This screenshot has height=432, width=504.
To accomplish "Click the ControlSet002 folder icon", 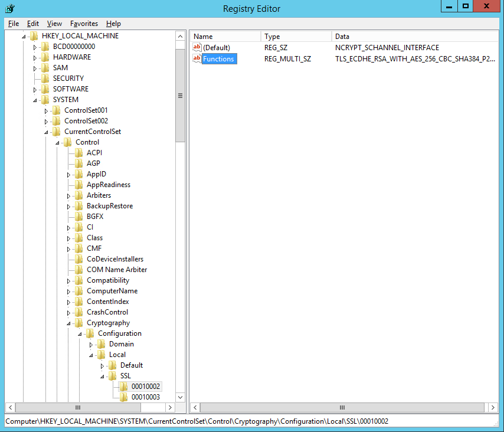I will 57,121.
